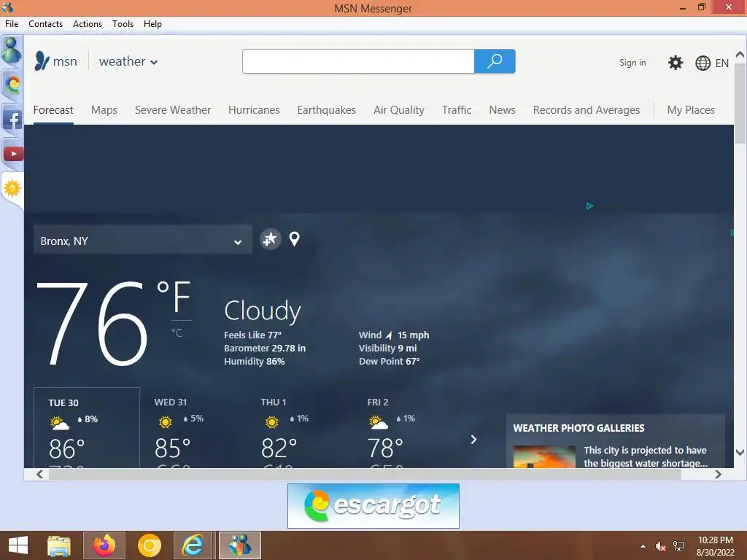Open the Severe Weather tab
This screenshot has height=560, width=747.
tap(172, 110)
